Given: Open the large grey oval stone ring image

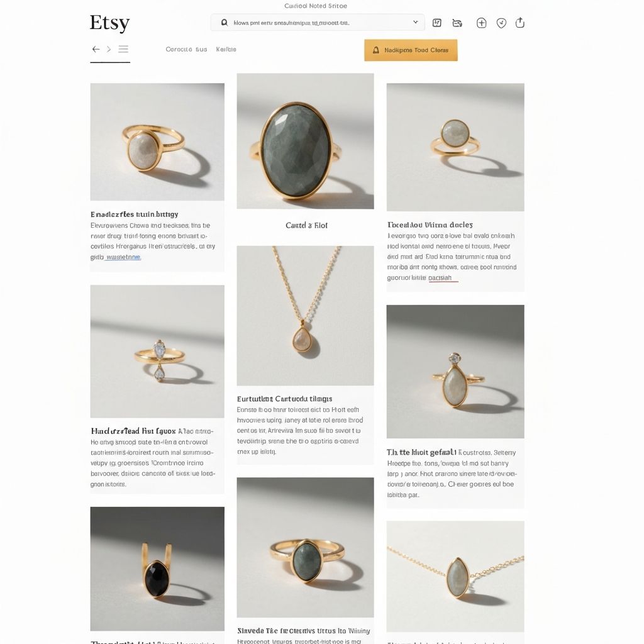Looking at the screenshot, I should click(x=305, y=142).
